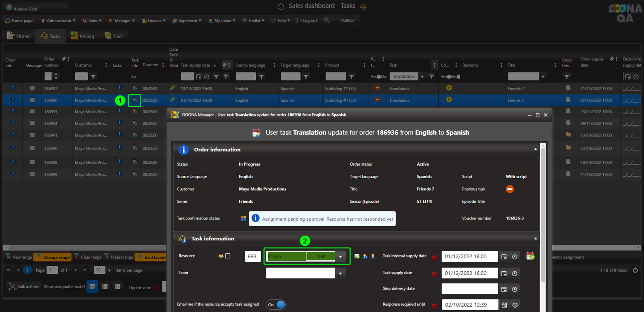This screenshot has width=644, height=312.
Task: Clear the Task supply date with red X
Action: click(434, 274)
